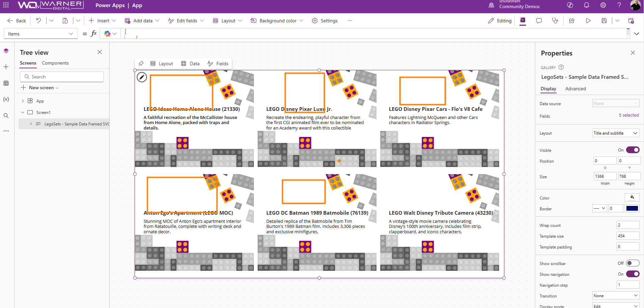Expand the formula bar chevron
Screen dimensions: 644x308
[x=637, y=34]
